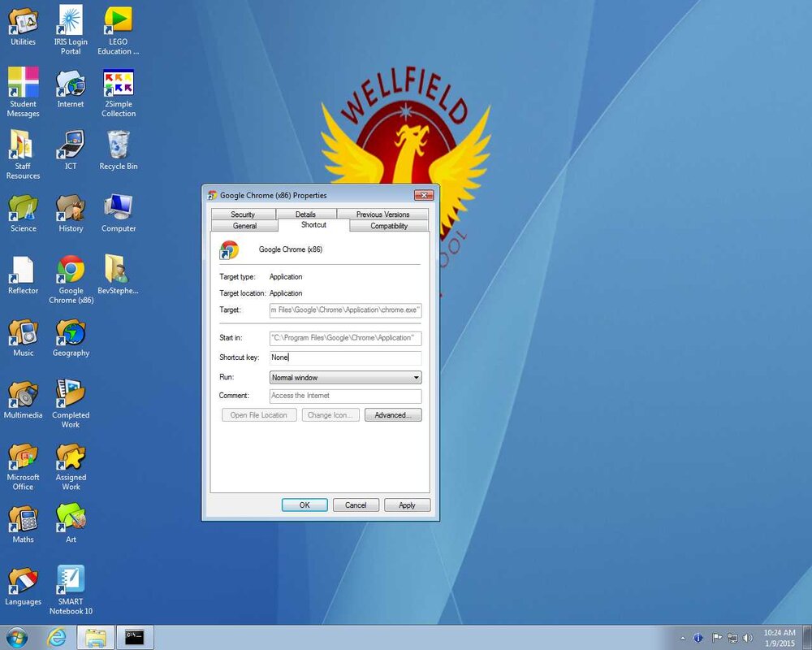Select the Shortcut tab
812x650 pixels.
click(x=313, y=225)
